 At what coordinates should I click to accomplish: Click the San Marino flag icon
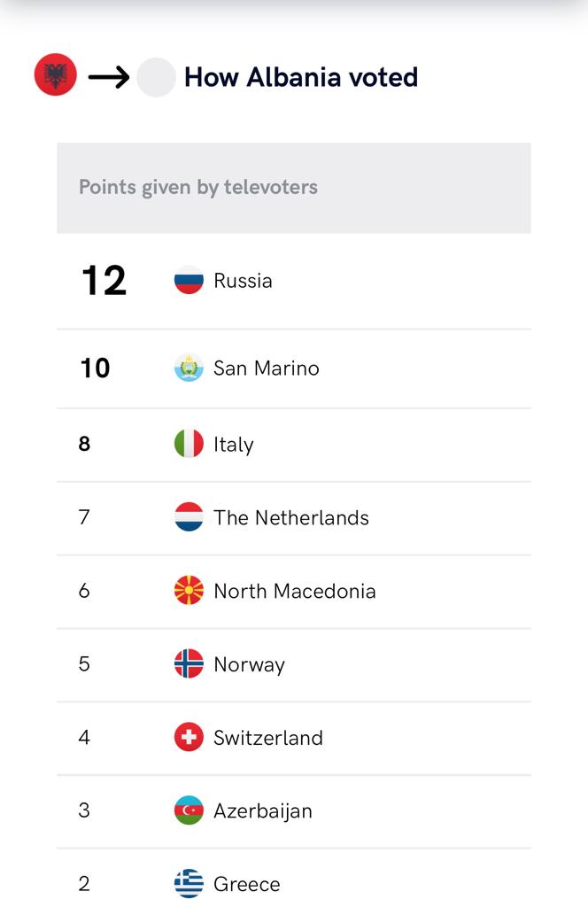[x=189, y=368]
